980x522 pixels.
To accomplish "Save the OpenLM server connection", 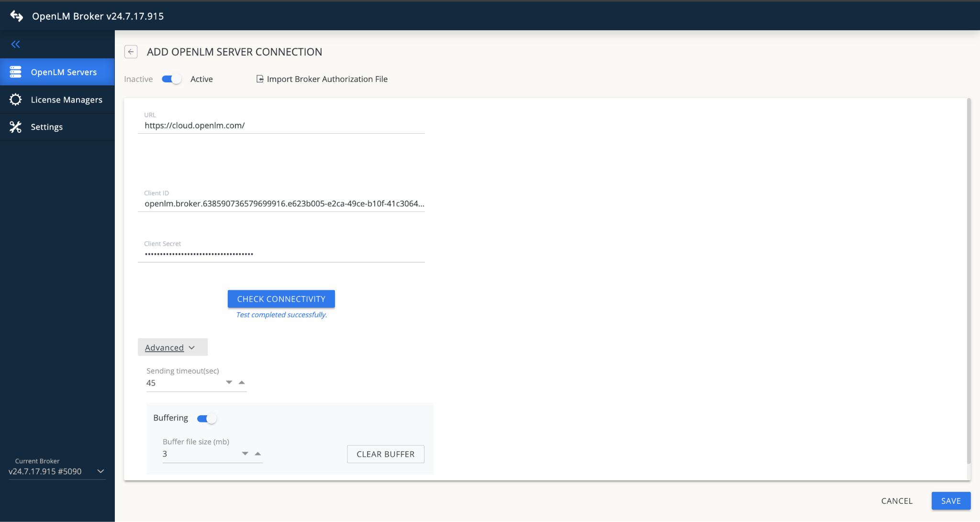I will tap(950, 500).
